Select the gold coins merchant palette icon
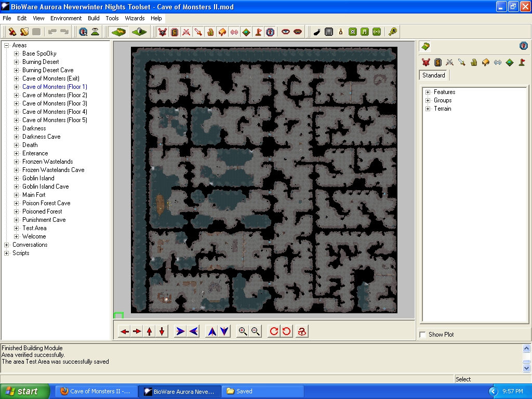This screenshot has height=399, width=532. (474, 62)
